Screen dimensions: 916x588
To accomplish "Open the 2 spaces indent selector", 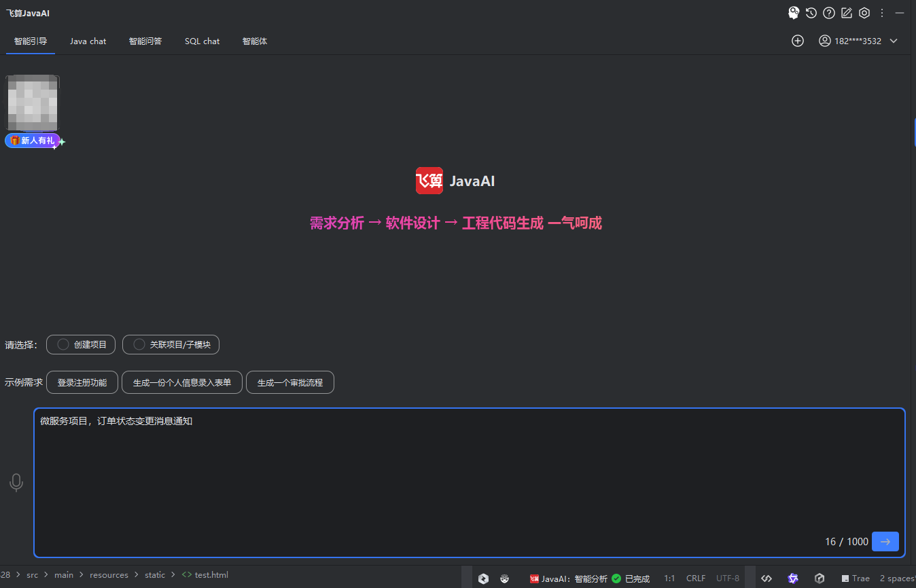I will tap(897, 578).
